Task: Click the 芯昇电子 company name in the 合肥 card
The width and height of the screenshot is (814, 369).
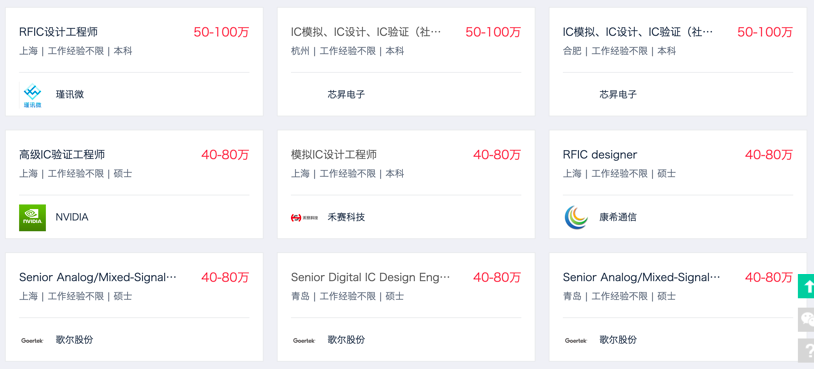Action: coord(618,94)
